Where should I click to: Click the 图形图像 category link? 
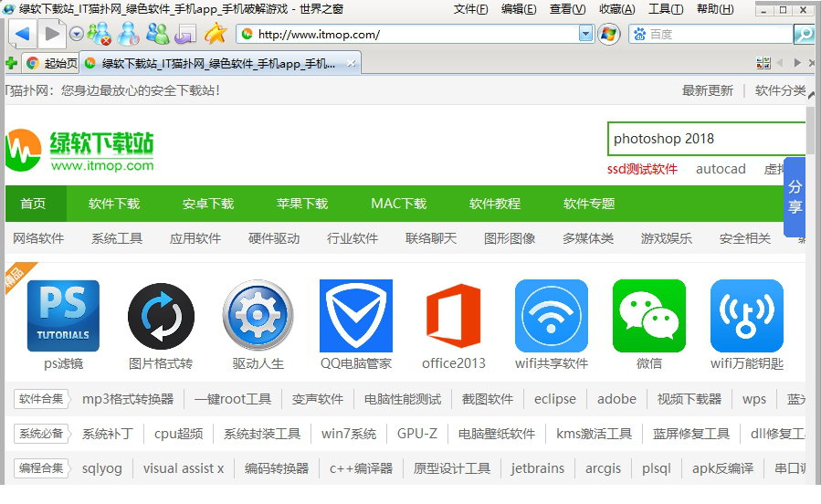[x=510, y=238]
